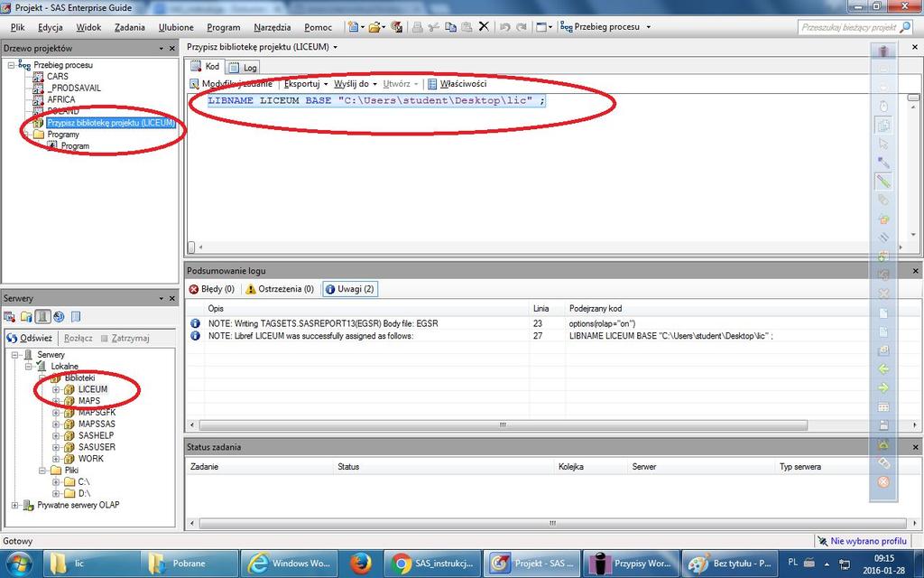Click the WORK library icon
The width and height of the screenshot is (924, 578).
click(69, 458)
